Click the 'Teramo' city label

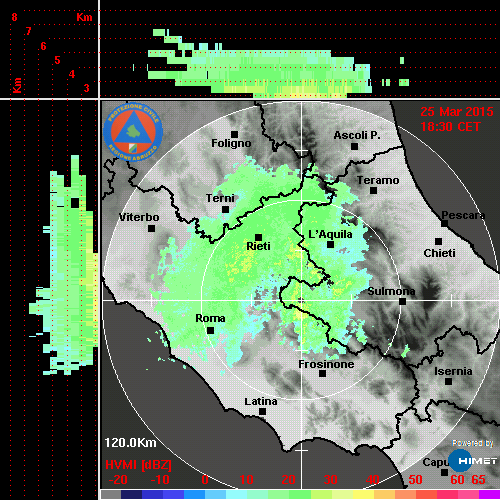[378, 180]
